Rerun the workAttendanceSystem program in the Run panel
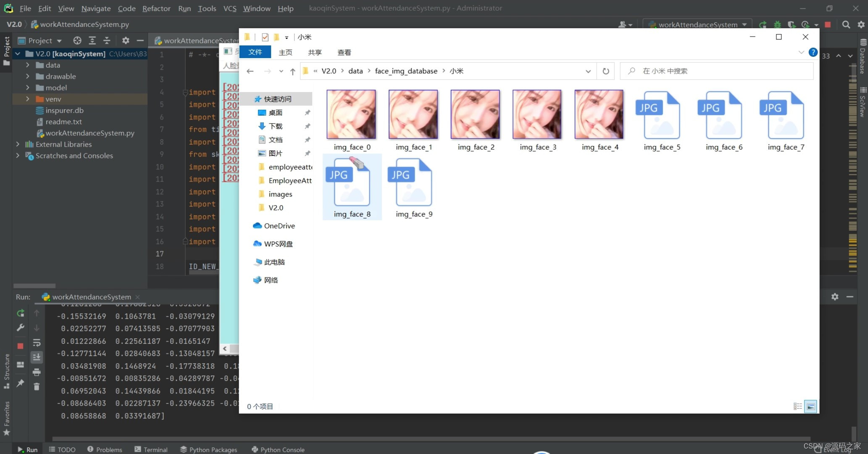This screenshot has width=868, height=454. coord(20,313)
